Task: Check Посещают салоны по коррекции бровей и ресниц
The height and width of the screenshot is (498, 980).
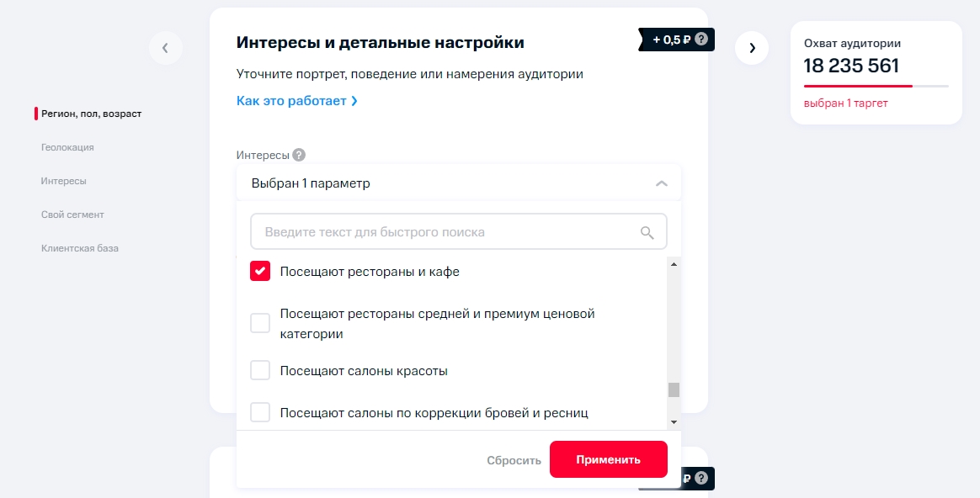Action: (260, 412)
